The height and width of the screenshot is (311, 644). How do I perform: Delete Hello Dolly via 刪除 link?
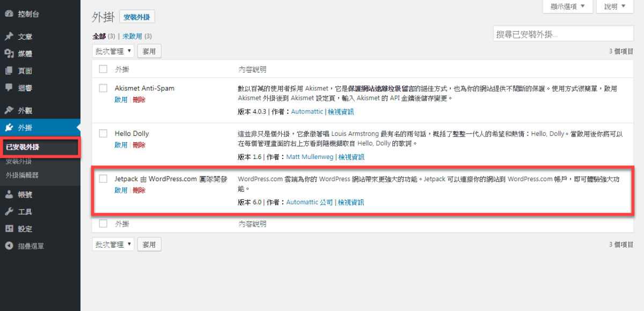pyautogui.click(x=139, y=145)
